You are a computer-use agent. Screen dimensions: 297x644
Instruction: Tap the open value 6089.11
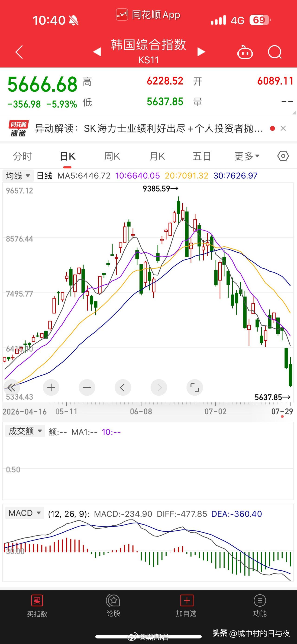pyautogui.click(x=275, y=81)
